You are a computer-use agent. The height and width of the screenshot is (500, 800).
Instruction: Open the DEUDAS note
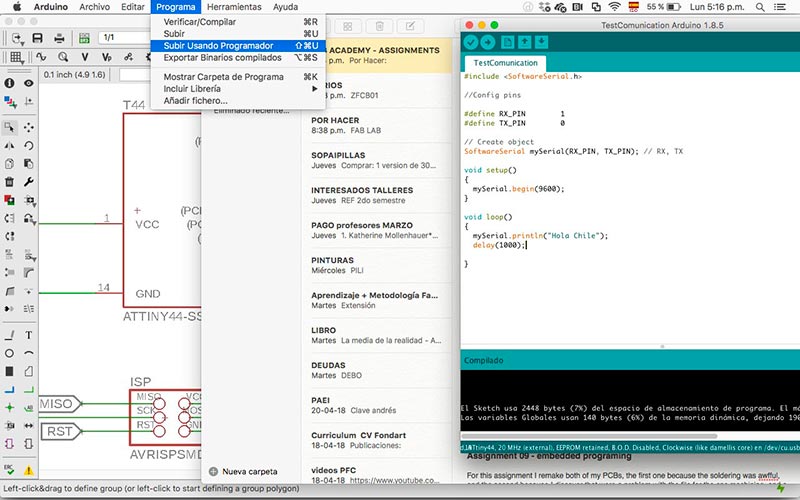tap(376, 370)
